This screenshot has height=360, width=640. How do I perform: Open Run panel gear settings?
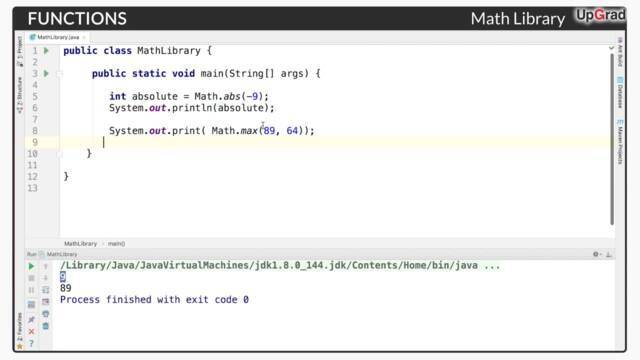pyautogui.click(x=596, y=254)
